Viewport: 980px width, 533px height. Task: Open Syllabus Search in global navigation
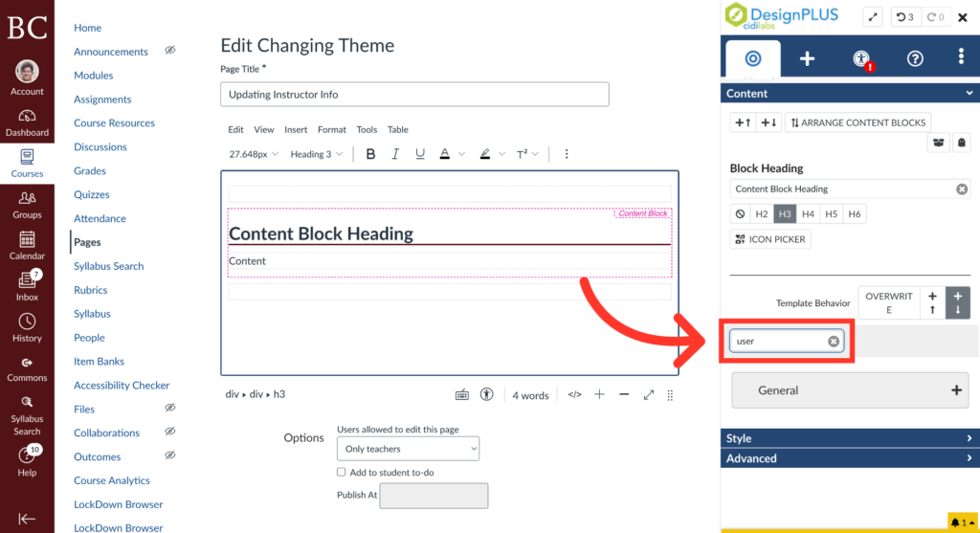[x=27, y=416]
